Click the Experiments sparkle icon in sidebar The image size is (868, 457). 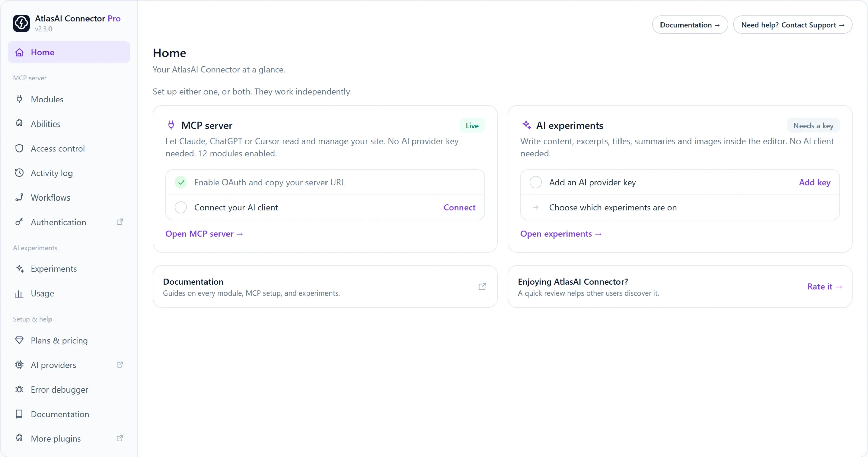coord(20,268)
